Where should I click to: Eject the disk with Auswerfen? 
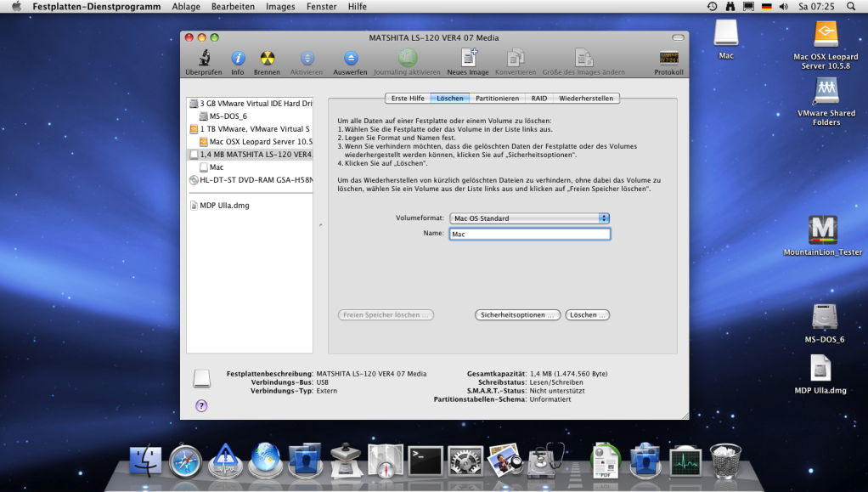pyautogui.click(x=351, y=58)
